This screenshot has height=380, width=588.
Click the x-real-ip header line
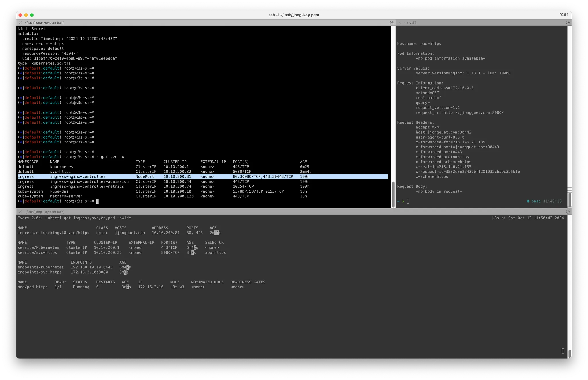point(444,167)
